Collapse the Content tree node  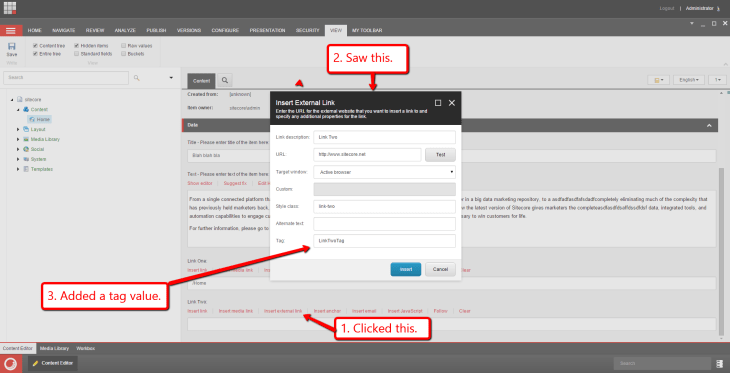pyautogui.click(x=18, y=109)
